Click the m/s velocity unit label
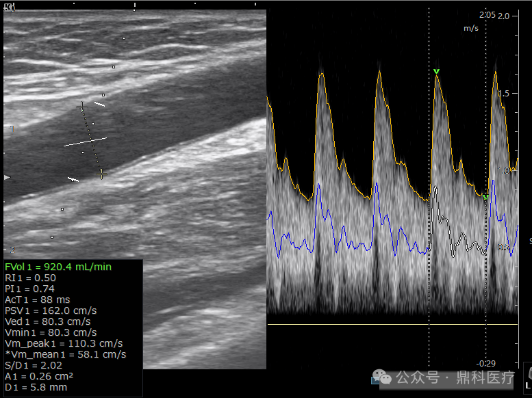Viewport: 532px width, 398px height. (x=471, y=28)
